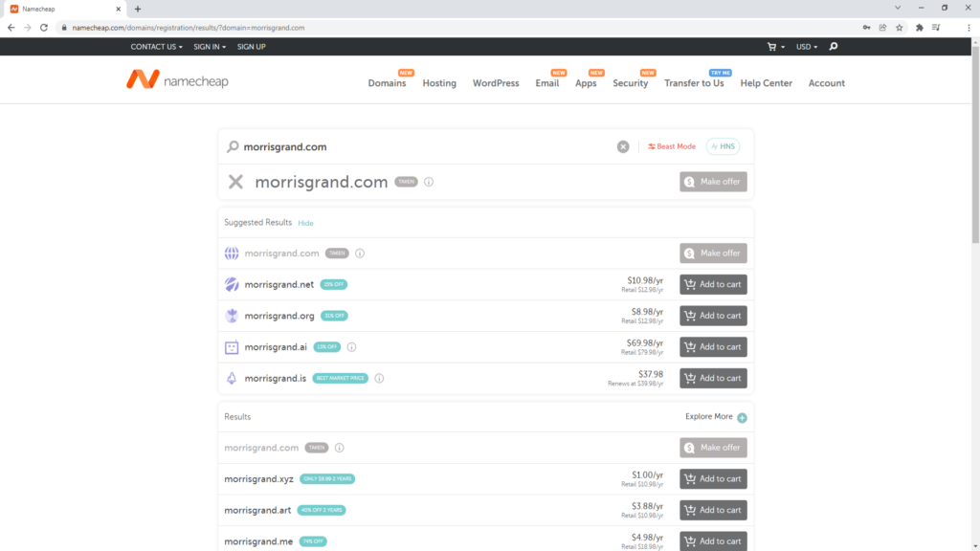Reload the page with browser refresh icon

pyautogui.click(x=44, y=28)
